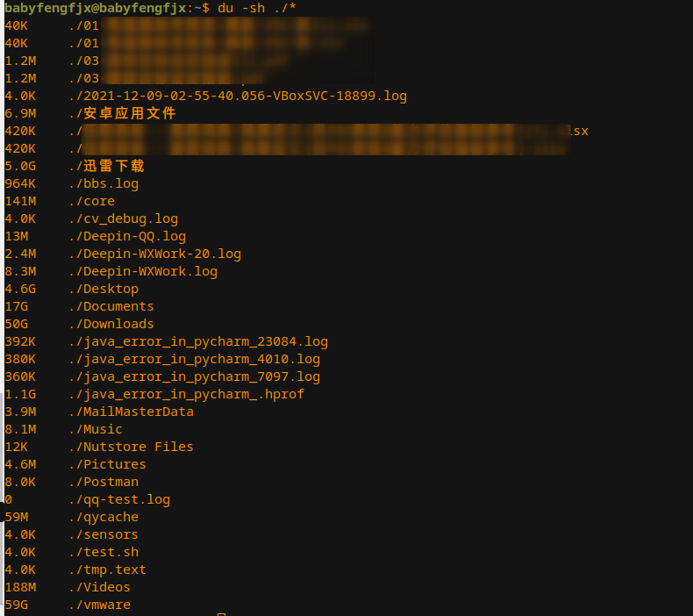
Task: Click the ./Documents directory entry
Action: (x=111, y=306)
